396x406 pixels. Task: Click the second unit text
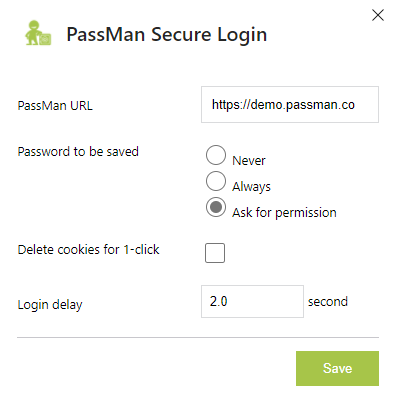pyautogui.click(x=328, y=302)
